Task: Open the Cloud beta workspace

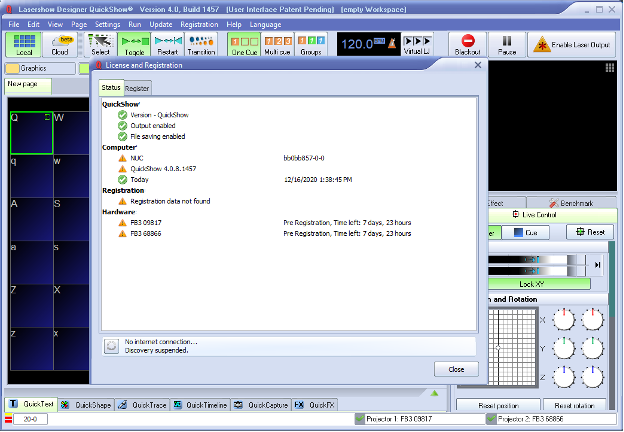Action: pos(60,45)
